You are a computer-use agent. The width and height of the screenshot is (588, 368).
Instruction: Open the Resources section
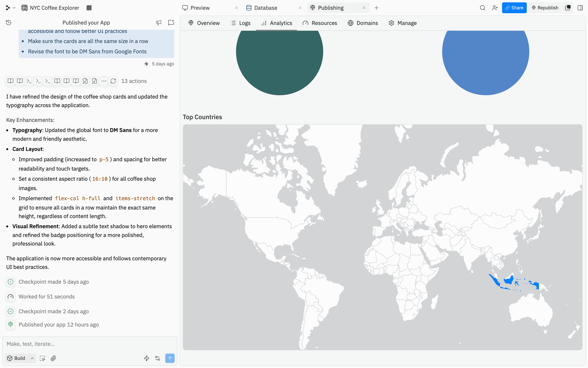[320, 23]
